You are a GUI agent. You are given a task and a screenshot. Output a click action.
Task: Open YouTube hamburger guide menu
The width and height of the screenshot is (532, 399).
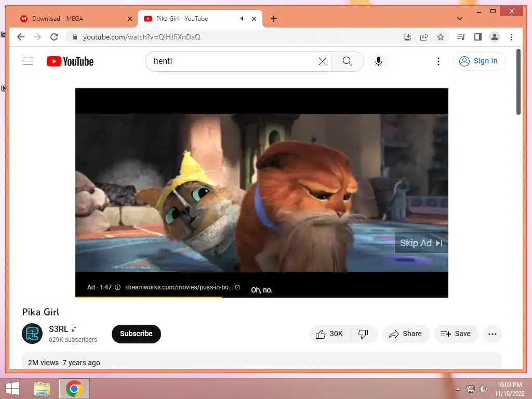(28, 61)
